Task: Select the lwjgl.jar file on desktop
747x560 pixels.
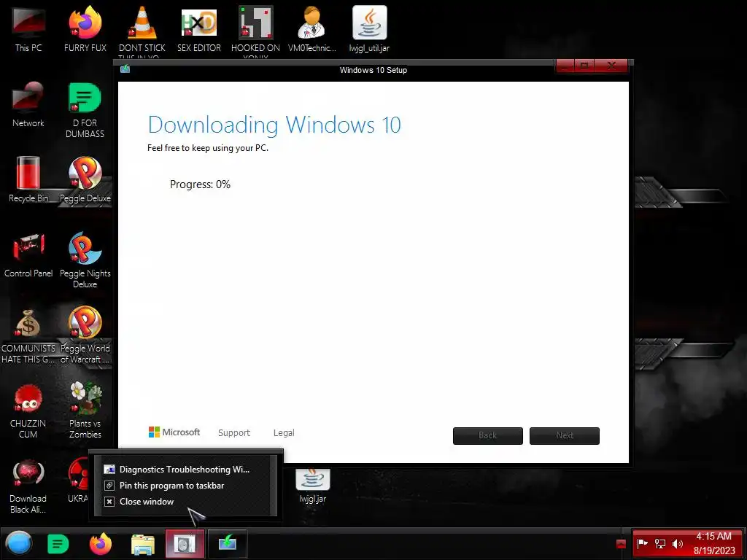Action: click(x=312, y=485)
